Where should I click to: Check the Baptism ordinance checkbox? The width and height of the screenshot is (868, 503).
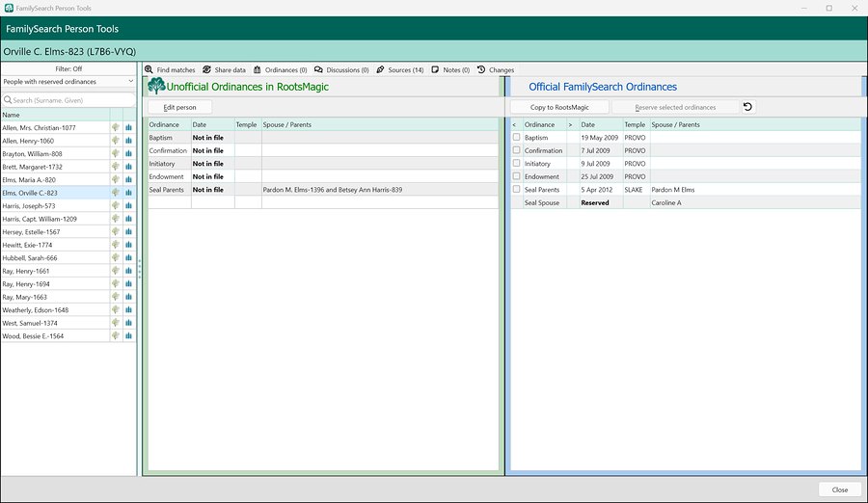[x=517, y=137]
